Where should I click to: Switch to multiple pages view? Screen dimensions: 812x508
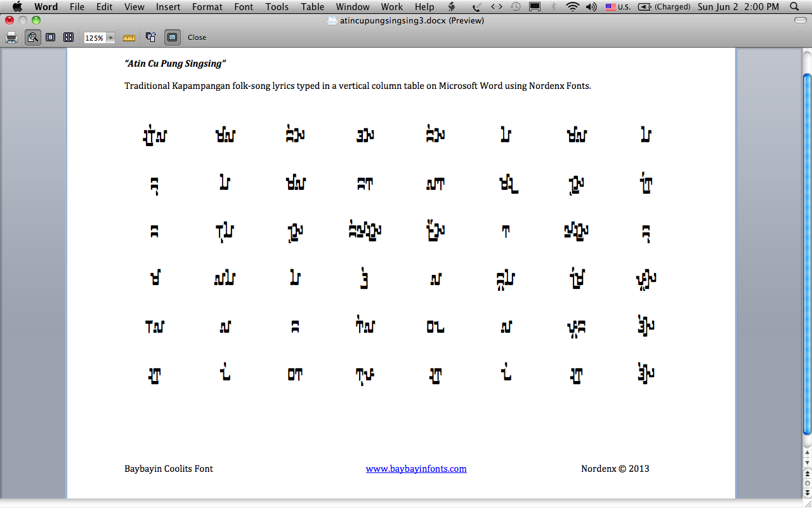coord(69,37)
